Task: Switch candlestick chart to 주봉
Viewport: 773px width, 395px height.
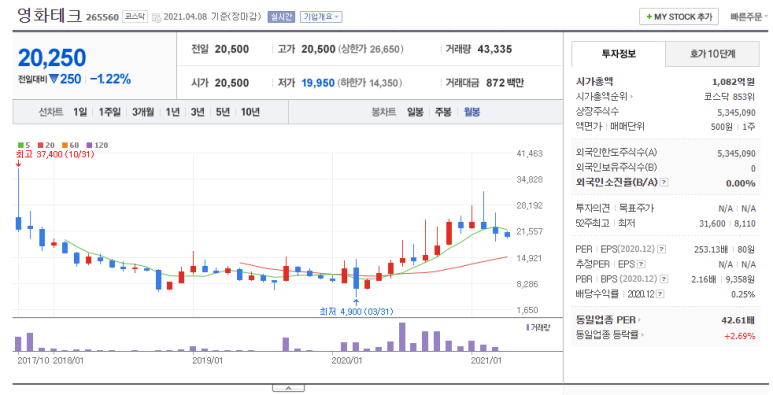Action: pos(443,112)
